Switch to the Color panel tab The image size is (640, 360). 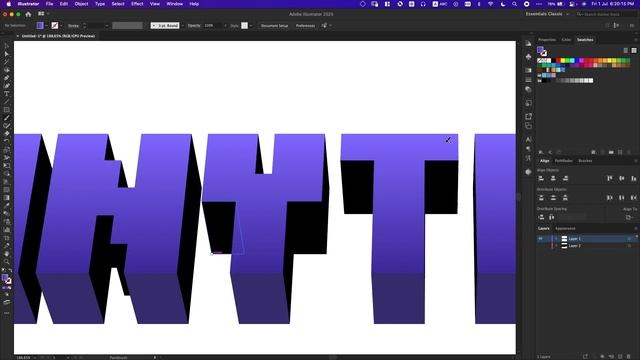(x=567, y=40)
